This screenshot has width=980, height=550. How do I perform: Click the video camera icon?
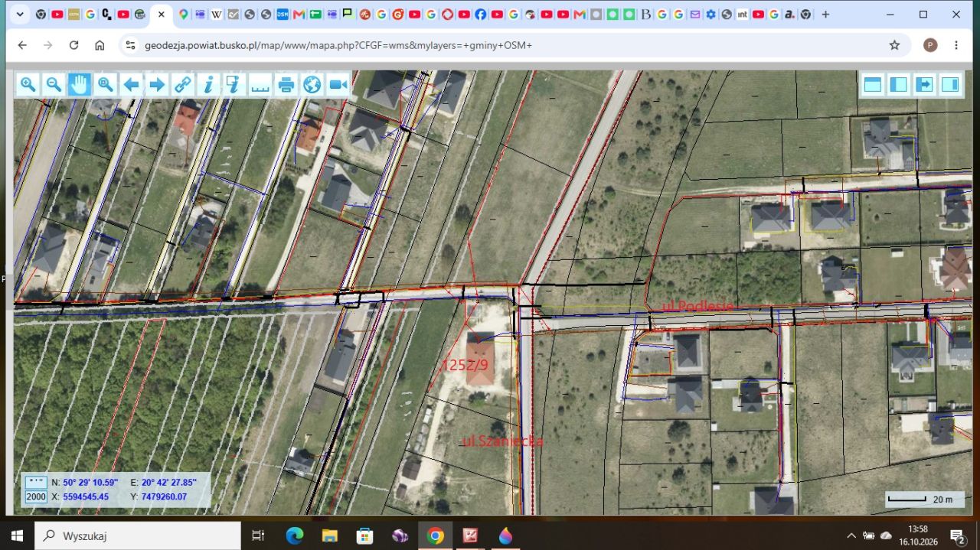coord(338,84)
